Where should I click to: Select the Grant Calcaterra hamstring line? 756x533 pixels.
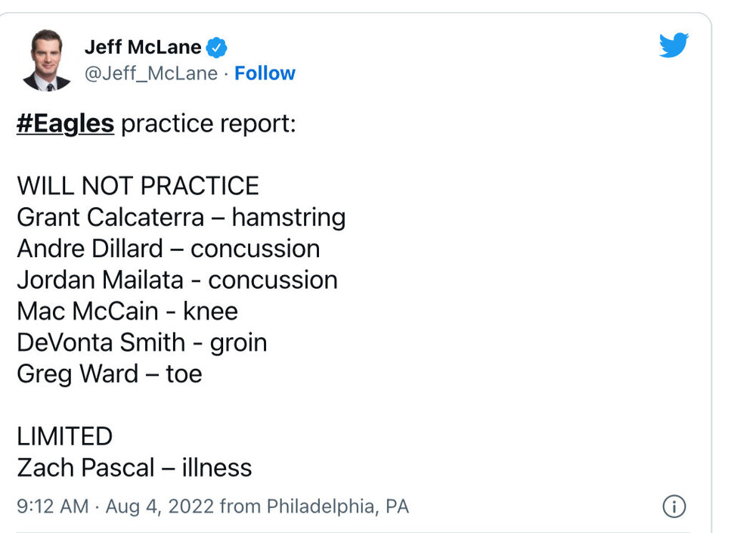181,218
